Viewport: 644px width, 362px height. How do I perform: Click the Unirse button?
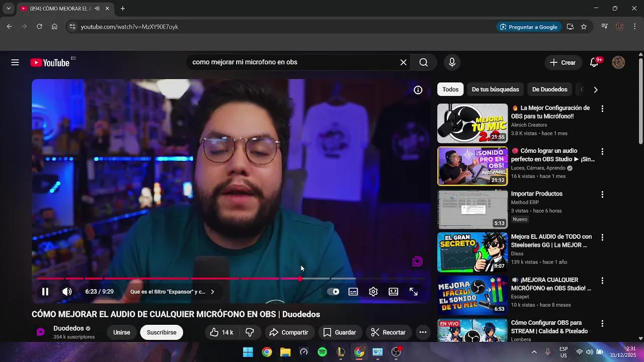(121, 332)
